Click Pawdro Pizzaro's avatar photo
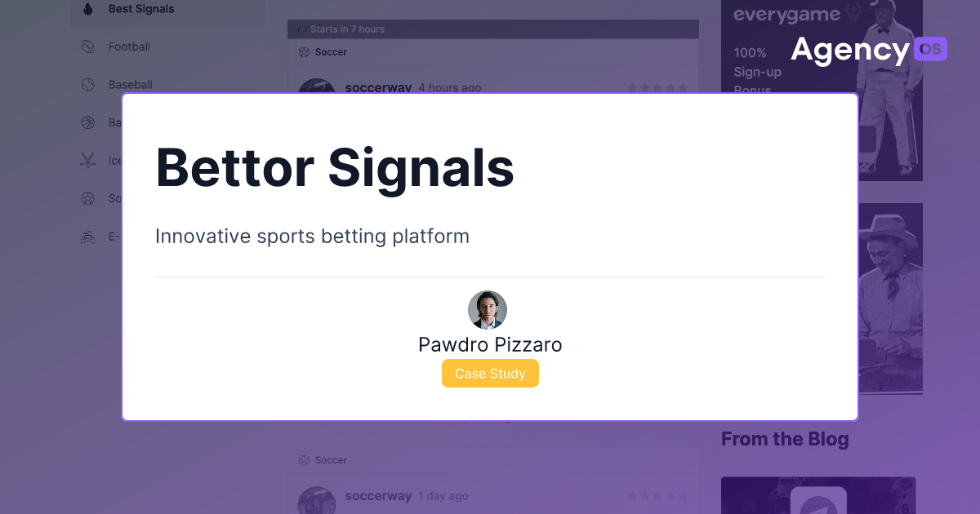980x514 pixels. pos(488,310)
